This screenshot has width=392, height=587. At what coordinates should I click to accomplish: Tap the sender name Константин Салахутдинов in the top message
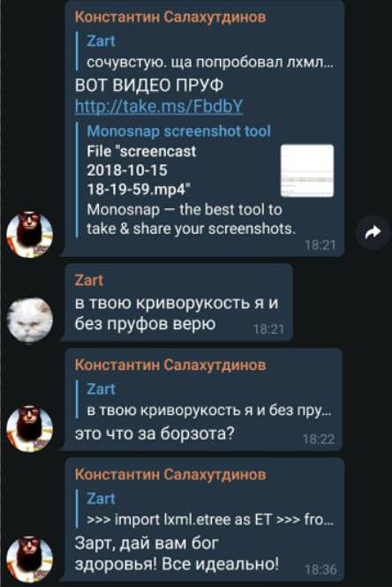(x=170, y=17)
